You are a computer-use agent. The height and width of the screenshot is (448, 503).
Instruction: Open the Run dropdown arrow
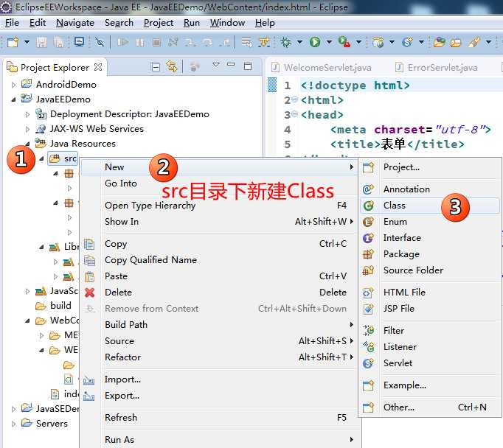(x=329, y=42)
